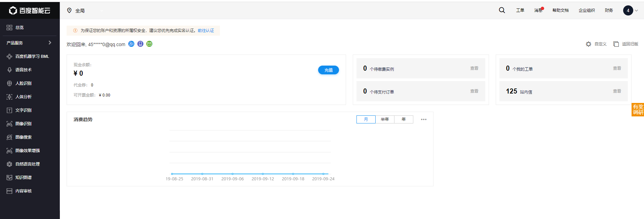Follow the 前往认证 link
This screenshot has height=219, width=644.
pos(206,31)
